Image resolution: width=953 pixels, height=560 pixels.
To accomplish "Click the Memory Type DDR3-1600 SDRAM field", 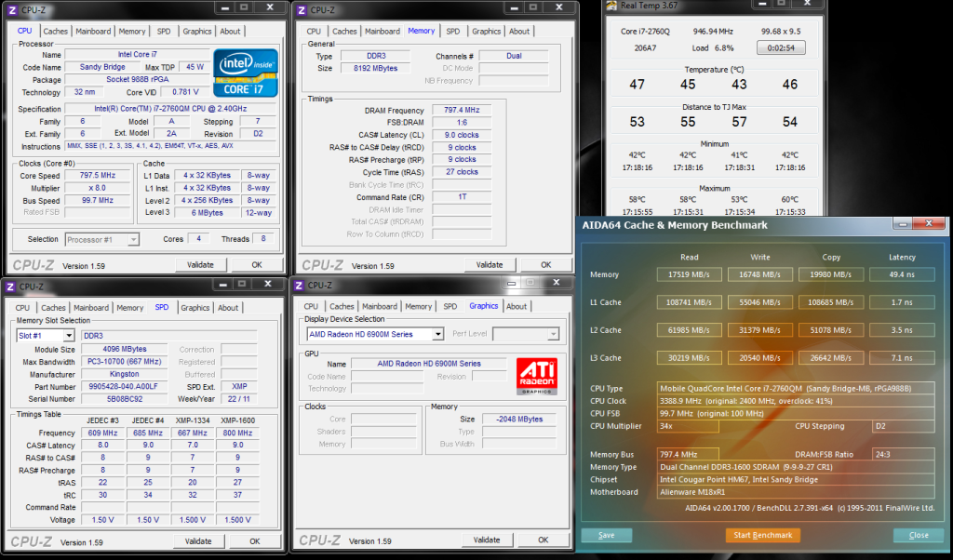I will [x=796, y=467].
